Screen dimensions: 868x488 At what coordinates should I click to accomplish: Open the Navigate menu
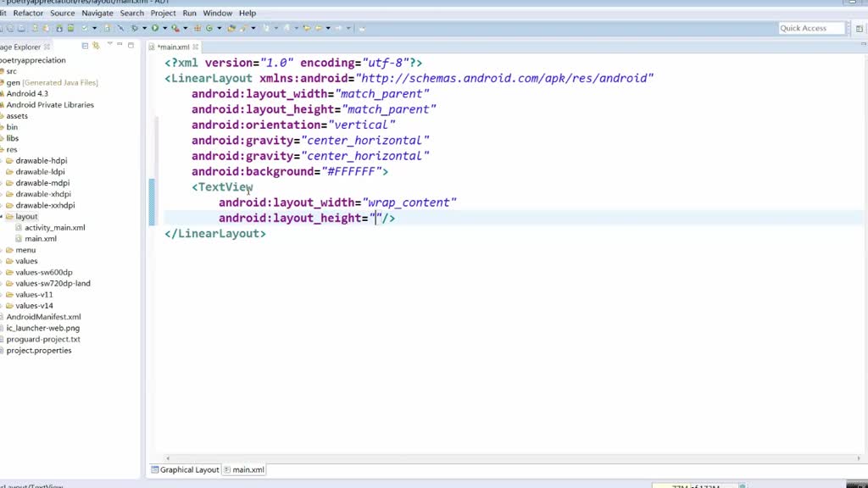pyautogui.click(x=97, y=13)
